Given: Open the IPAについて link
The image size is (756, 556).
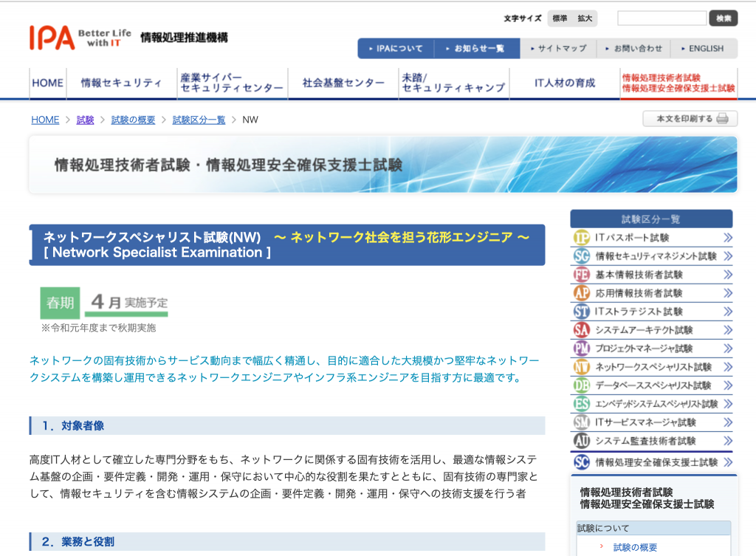Looking at the screenshot, I should 396,48.
